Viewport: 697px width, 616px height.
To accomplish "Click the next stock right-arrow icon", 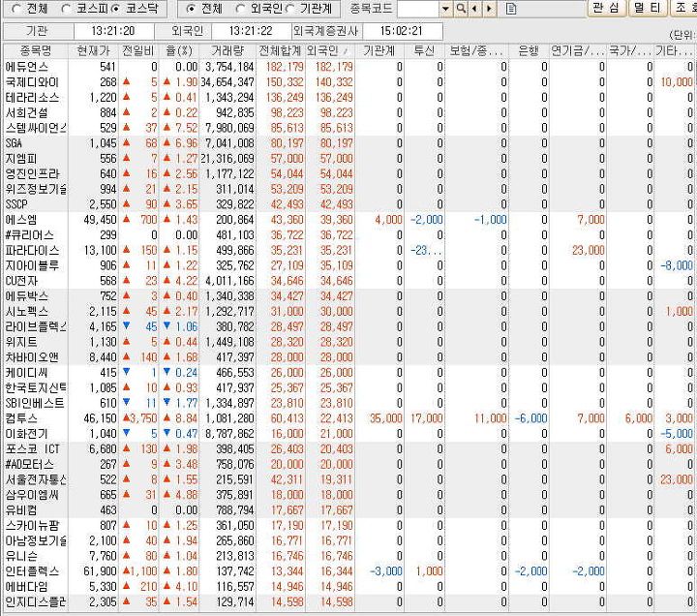I will pos(490,9).
